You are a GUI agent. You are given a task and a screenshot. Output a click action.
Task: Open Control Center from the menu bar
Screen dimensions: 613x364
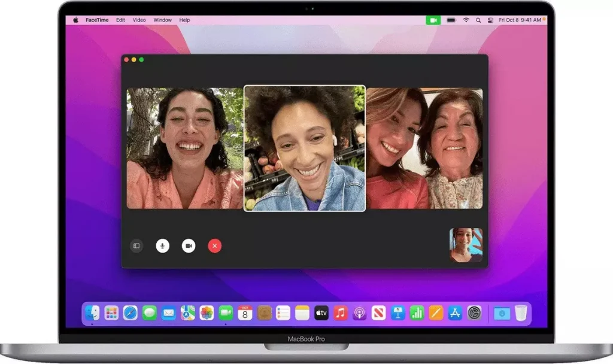490,20
